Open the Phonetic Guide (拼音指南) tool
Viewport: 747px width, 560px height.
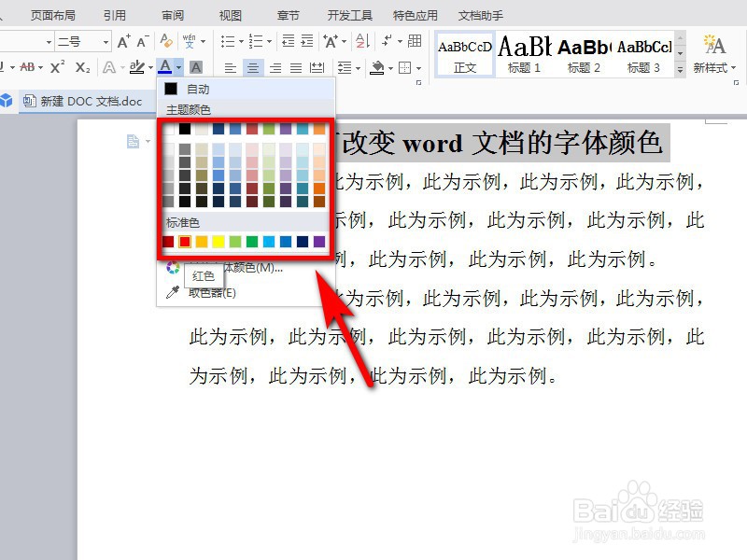(188, 40)
